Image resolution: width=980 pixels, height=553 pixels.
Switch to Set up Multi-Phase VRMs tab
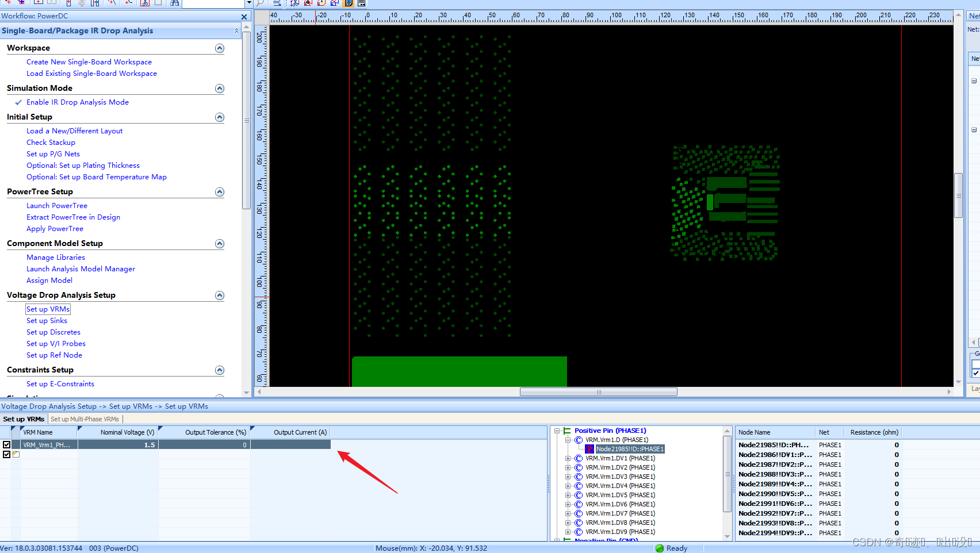(85, 419)
